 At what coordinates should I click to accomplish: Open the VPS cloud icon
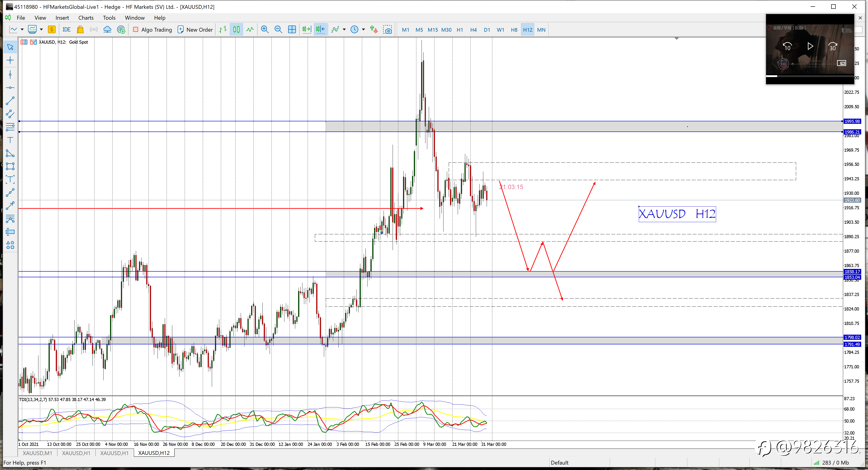107,30
